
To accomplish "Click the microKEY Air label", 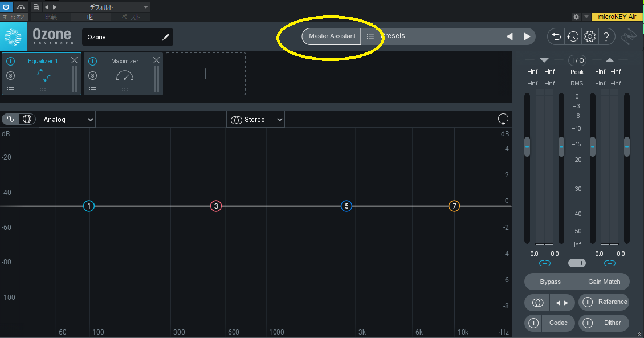I will (617, 17).
